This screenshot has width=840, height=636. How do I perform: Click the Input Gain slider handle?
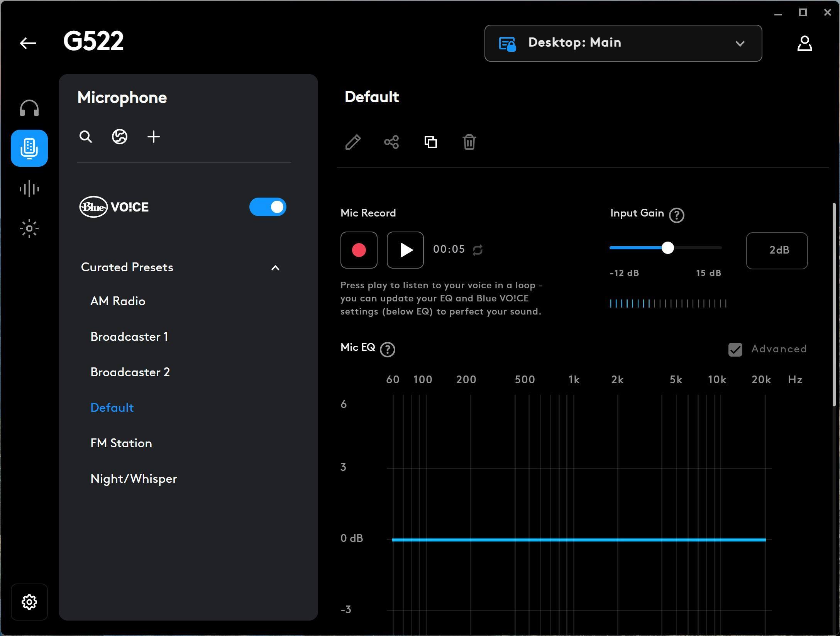[667, 248]
